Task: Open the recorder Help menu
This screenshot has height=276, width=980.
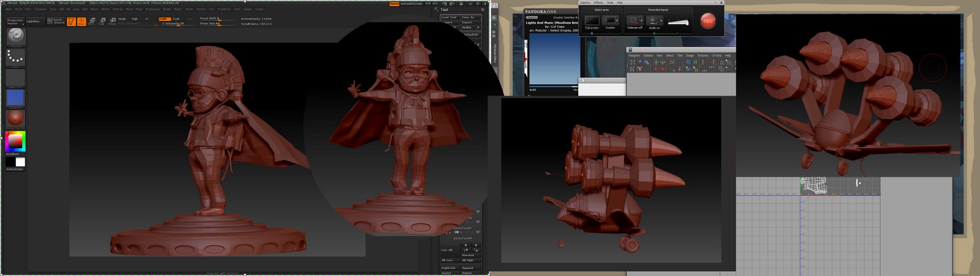Action: coord(620,2)
